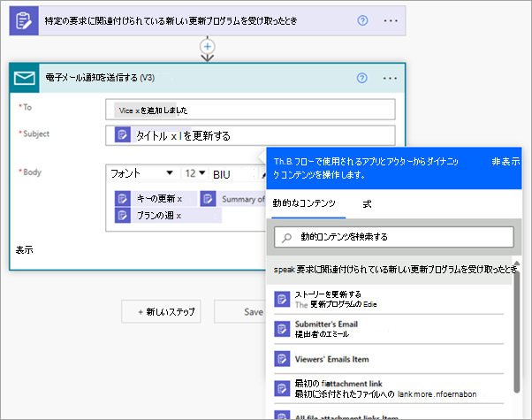Click the Summary of token icon
532x420 pixels.
click(x=208, y=199)
